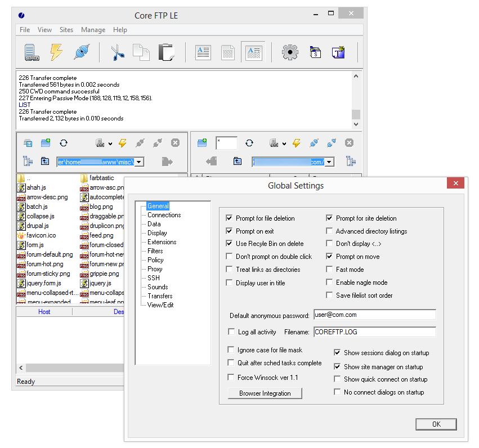The width and height of the screenshot is (479, 448).
Task: Stop local panel action X icon
Action: [176, 143]
